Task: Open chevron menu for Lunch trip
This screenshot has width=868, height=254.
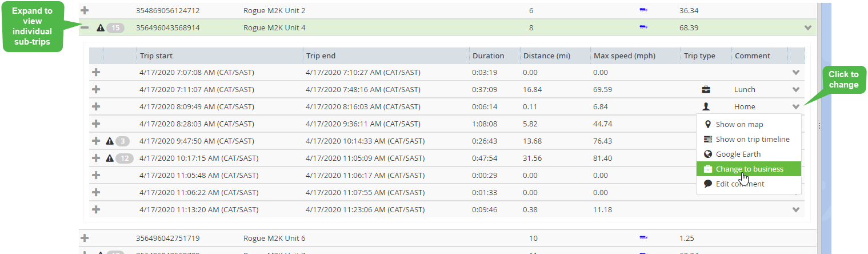Action: (x=796, y=89)
